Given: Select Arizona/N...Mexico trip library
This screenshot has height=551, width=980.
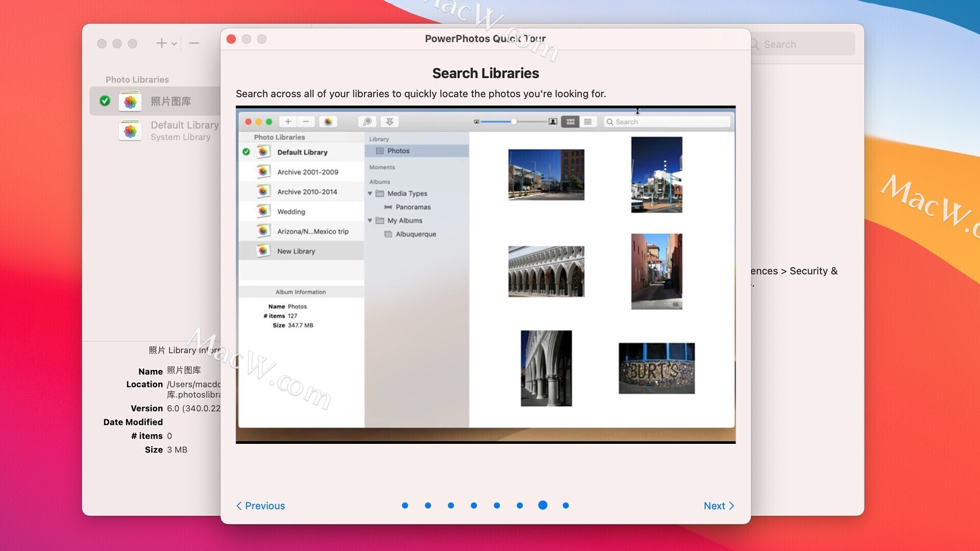Looking at the screenshot, I should (x=301, y=231).
